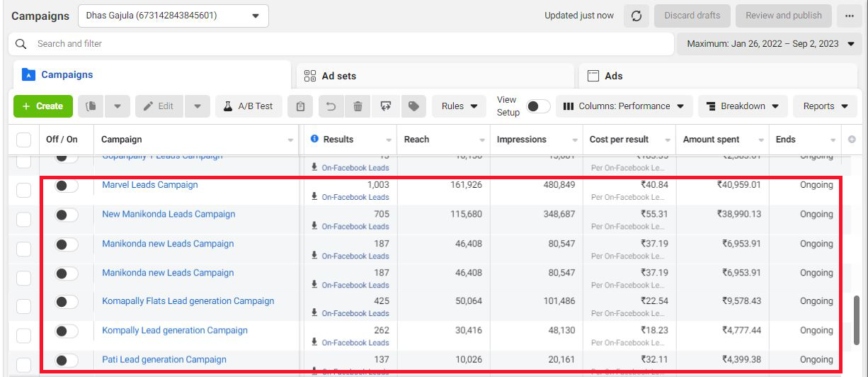Expand the Columns: Performance dropdown
Screen dimensions: 868x377
pos(624,106)
